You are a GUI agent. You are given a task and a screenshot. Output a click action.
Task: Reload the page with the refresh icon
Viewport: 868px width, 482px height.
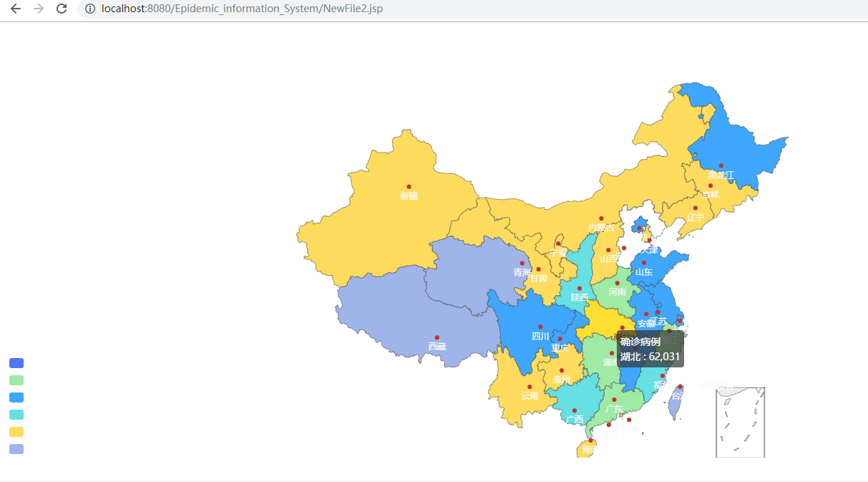pos(62,9)
